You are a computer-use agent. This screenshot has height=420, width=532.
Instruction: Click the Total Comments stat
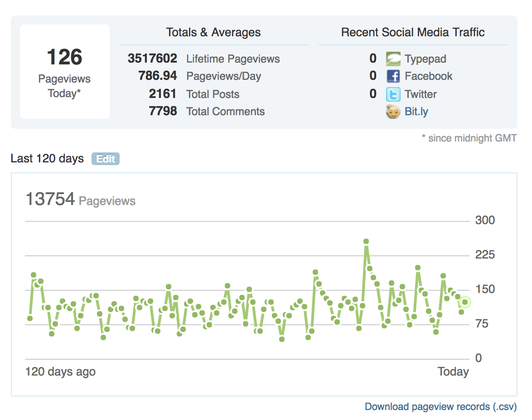pyautogui.click(x=207, y=112)
